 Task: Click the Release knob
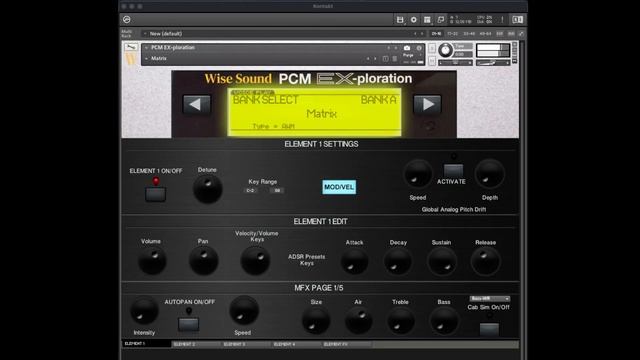(x=485, y=261)
